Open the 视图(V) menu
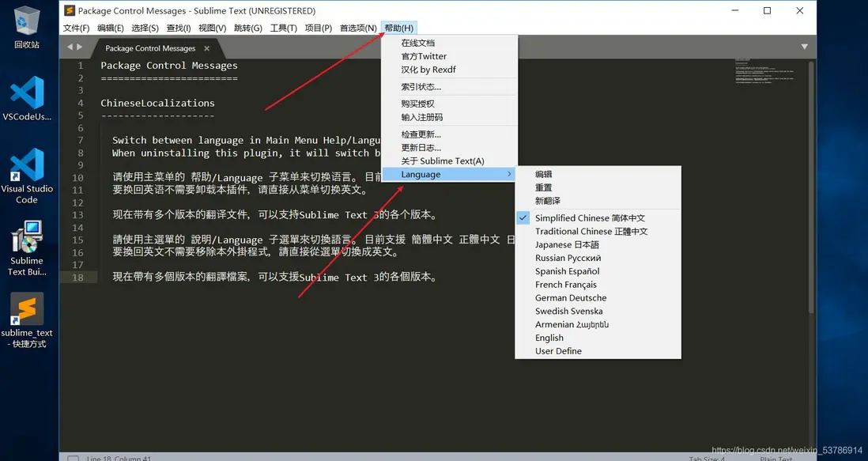 [x=213, y=28]
